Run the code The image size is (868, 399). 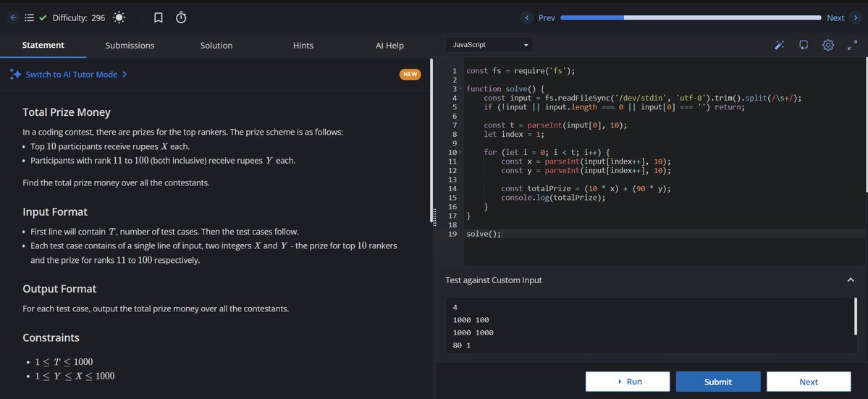(628, 382)
